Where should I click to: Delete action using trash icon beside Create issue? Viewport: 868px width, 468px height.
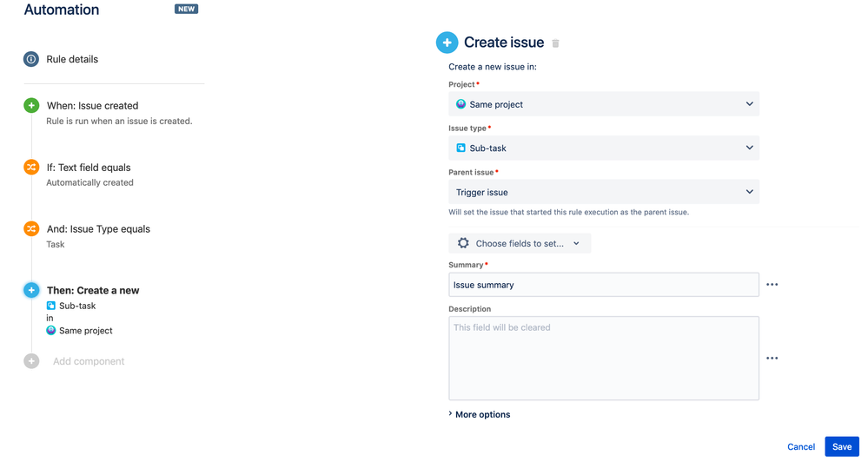click(x=556, y=43)
